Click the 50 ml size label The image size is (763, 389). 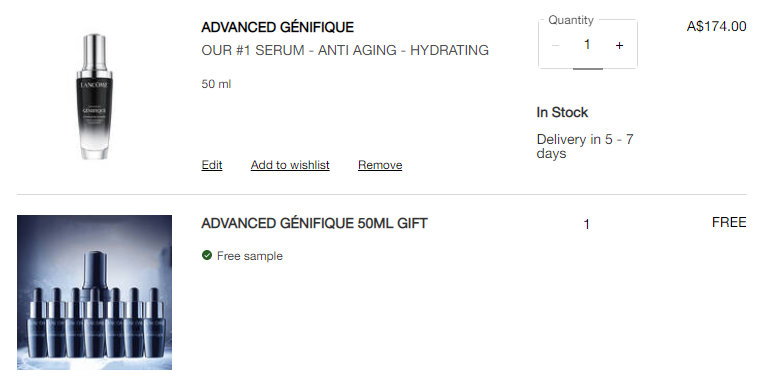click(x=216, y=84)
